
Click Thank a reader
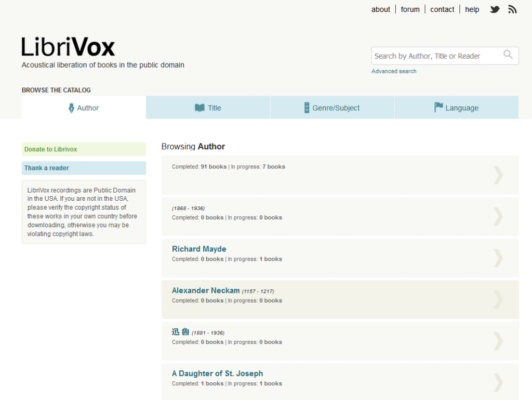[84, 167]
